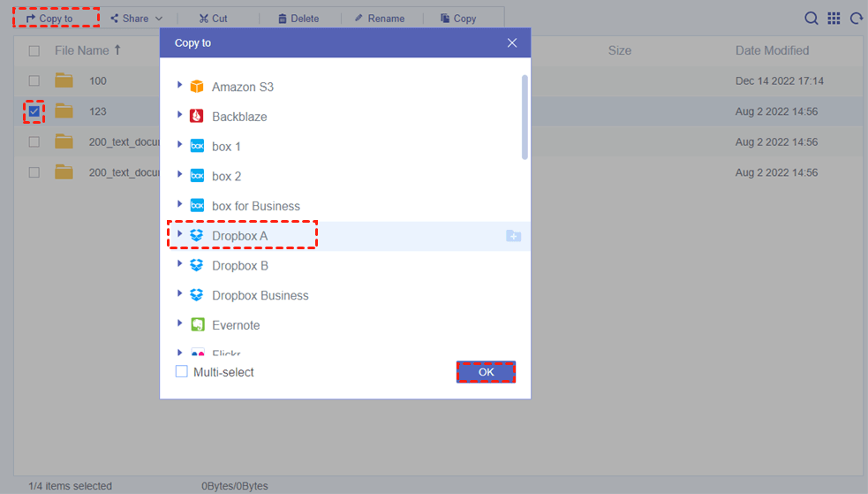Click the sort arrow beside File Name
868x494 pixels.
point(117,49)
